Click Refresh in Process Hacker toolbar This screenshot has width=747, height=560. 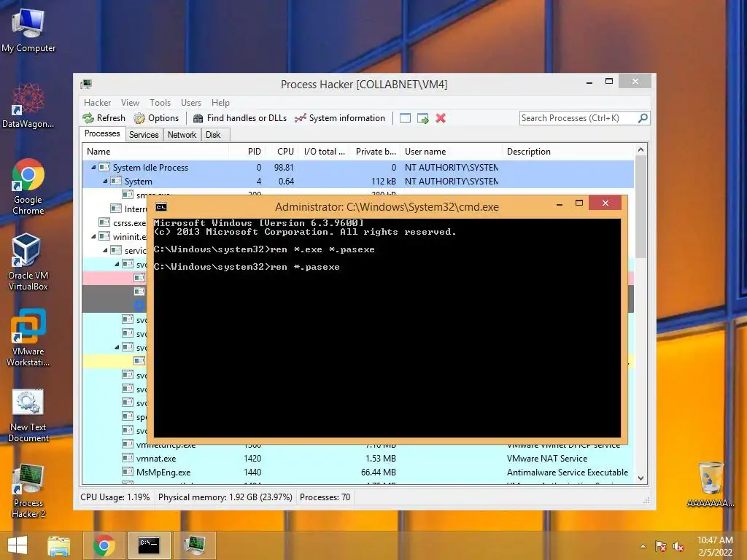click(x=104, y=118)
